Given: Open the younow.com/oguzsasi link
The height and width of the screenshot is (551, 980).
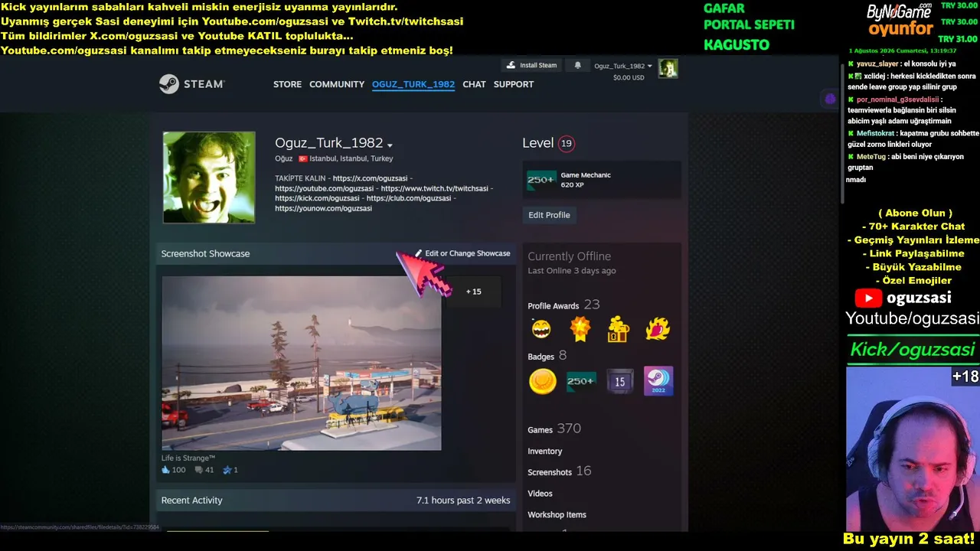Looking at the screenshot, I should point(323,208).
